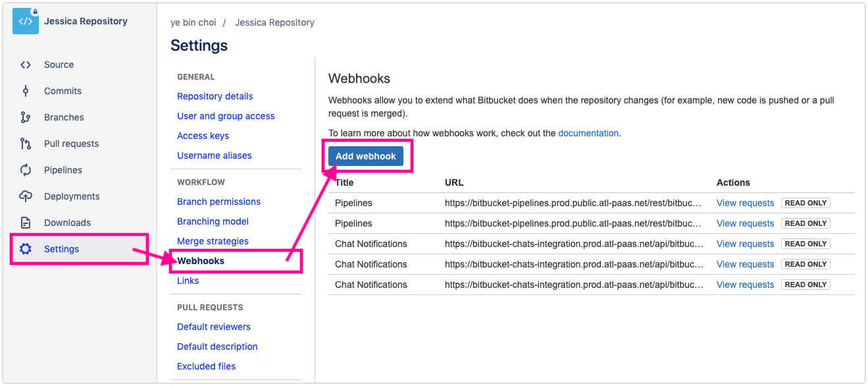This screenshot has height=386, width=868.
Task: Open the Branches icon in sidebar
Action: click(x=26, y=117)
